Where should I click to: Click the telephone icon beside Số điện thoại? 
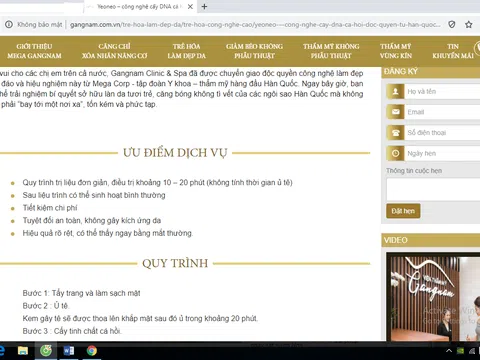[x=395, y=133]
